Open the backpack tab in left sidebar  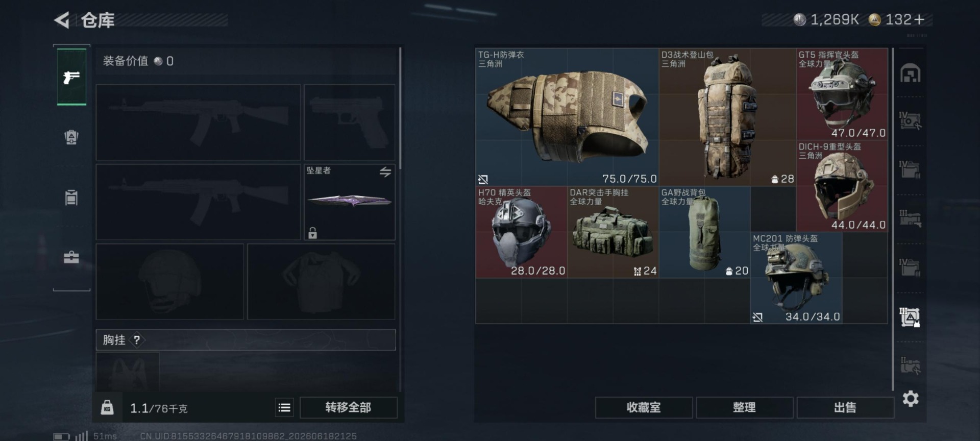pos(71,137)
